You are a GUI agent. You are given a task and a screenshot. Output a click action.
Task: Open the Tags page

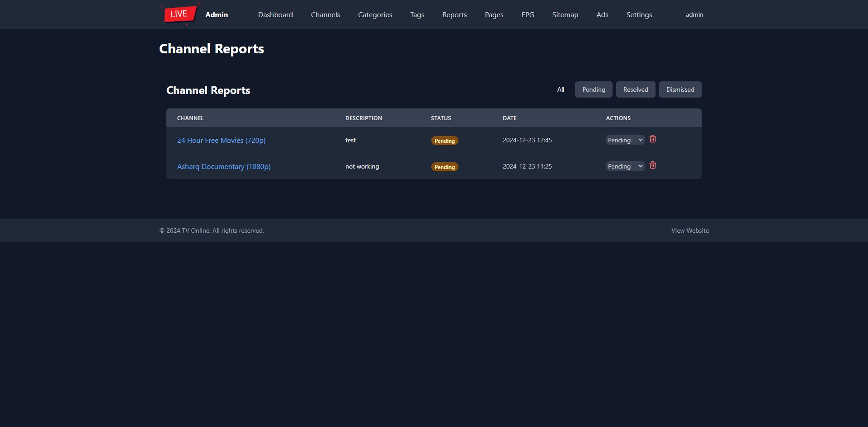[x=417, y=14]
